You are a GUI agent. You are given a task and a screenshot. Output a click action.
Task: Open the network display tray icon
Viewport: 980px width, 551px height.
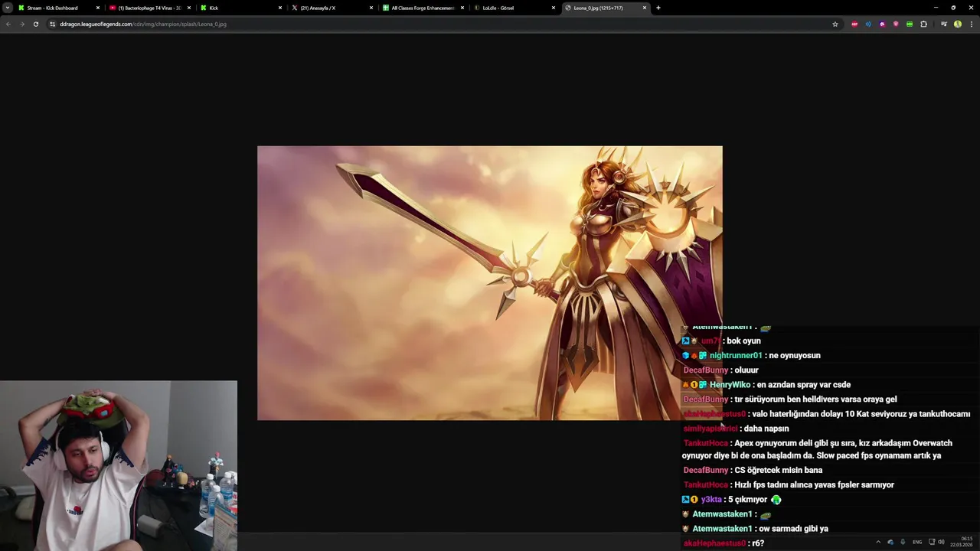click(x=932, y=542)
